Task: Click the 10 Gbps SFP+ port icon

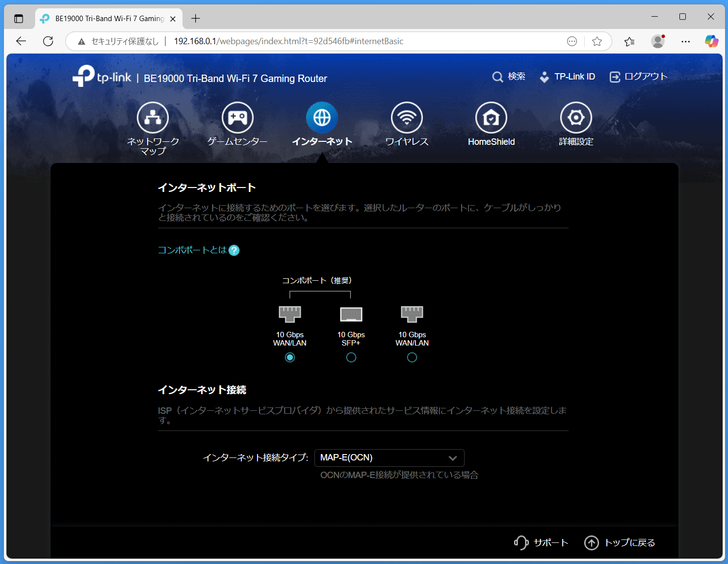Action: point(351,314)
